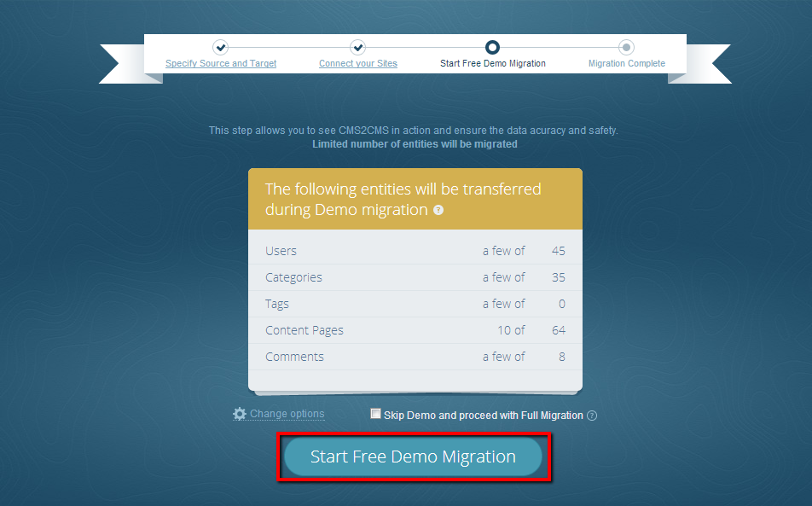Click the gear icon beside Change options
This screenshot has height=506, width=812.
click(239, 414)
